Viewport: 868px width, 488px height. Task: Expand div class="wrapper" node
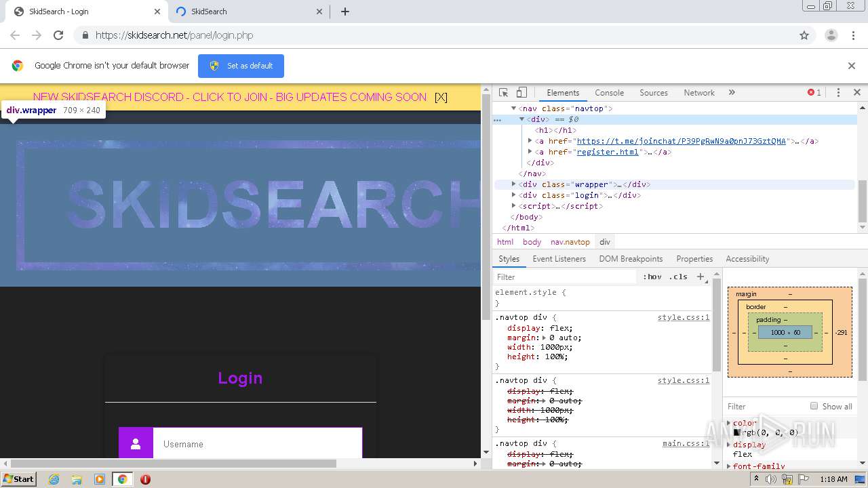[x=513, y=184]
